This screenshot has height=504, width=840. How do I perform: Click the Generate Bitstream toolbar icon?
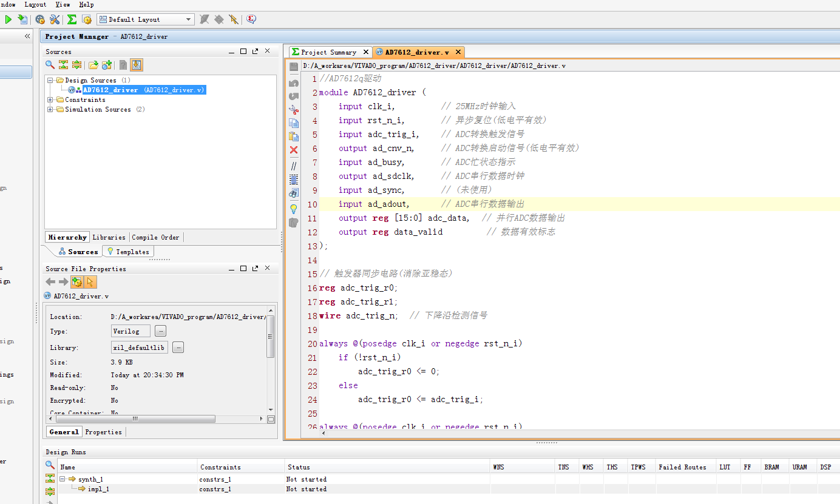click(x=22, y=19)
